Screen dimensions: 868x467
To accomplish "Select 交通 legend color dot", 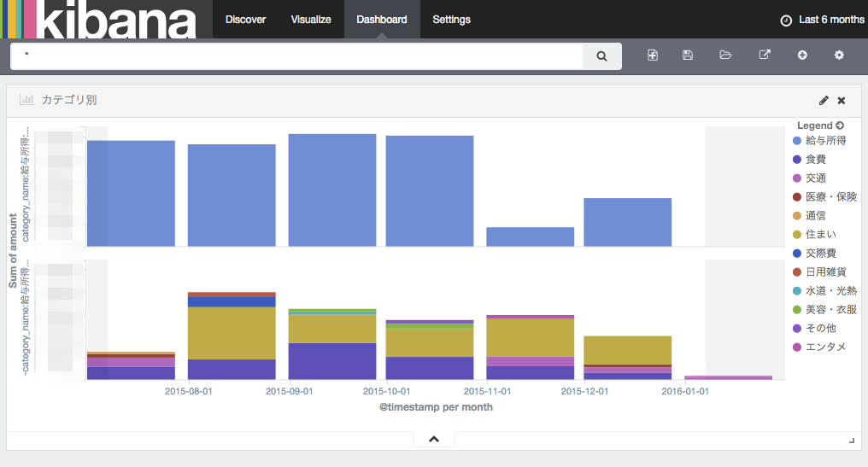I will pos(797,178).
